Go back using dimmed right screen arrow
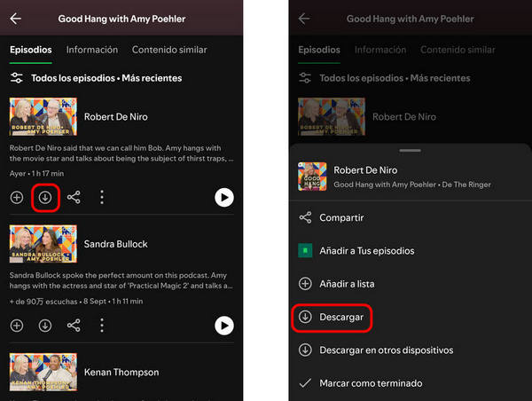 304,19
